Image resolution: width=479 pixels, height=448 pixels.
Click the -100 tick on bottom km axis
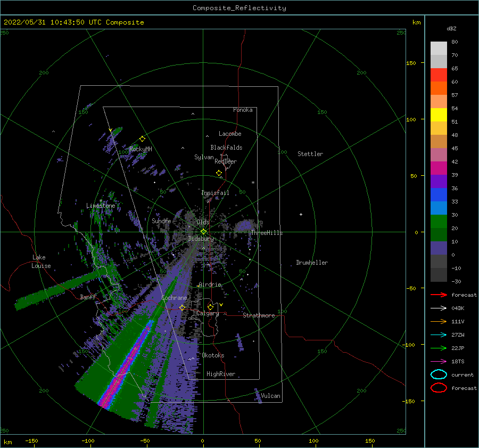(88, 441)
